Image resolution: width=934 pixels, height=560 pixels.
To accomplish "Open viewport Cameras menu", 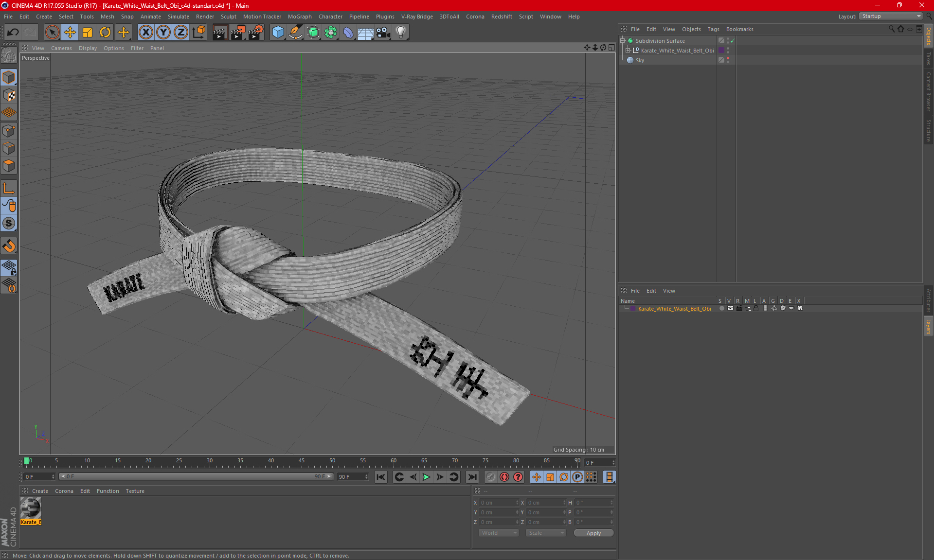I will 61,48.
